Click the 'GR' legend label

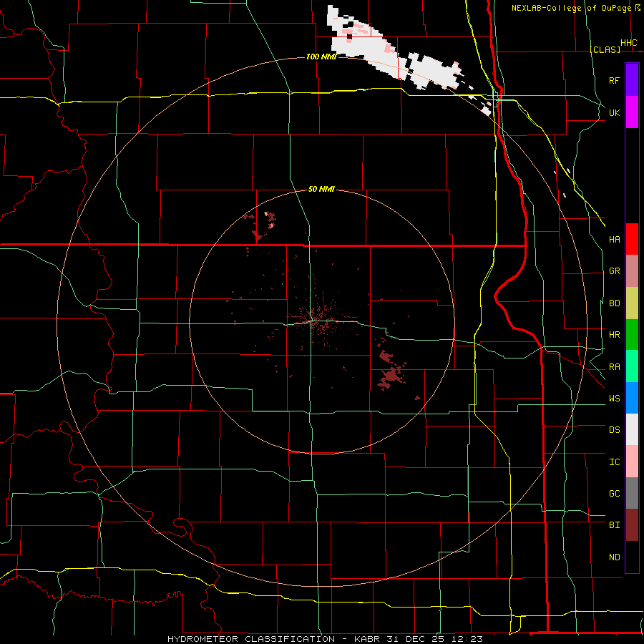pyautogui.click(x=614, y=271)
